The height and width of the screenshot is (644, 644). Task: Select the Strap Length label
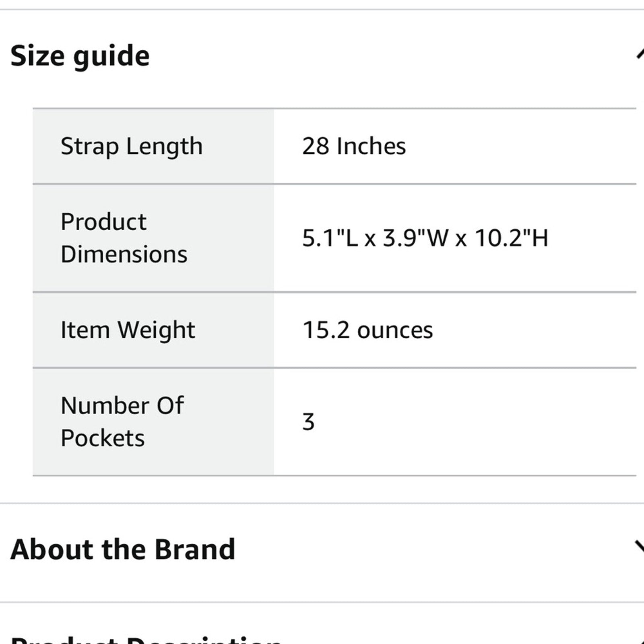tap(131, 146)
